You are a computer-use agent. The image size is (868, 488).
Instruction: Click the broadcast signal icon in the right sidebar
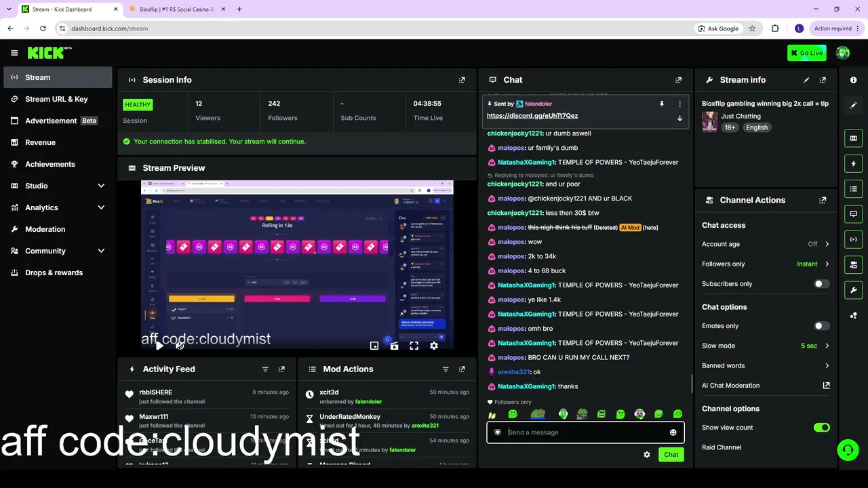coord(854,239)
